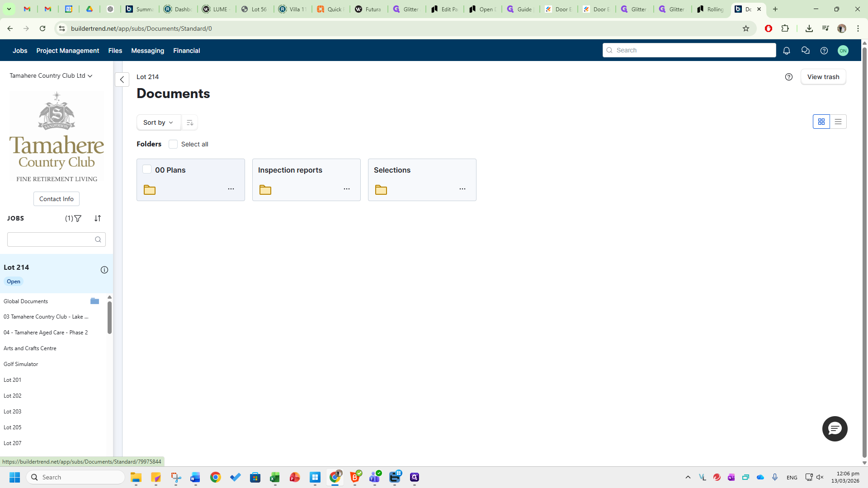
Task: Open the Project Management menu
Action: [x=68, y=51]
